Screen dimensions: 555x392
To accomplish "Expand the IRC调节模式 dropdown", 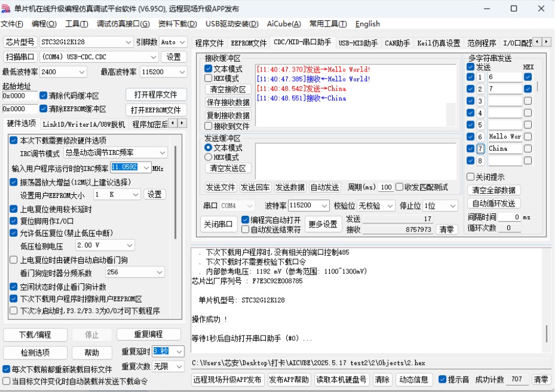I will (162, 153).
